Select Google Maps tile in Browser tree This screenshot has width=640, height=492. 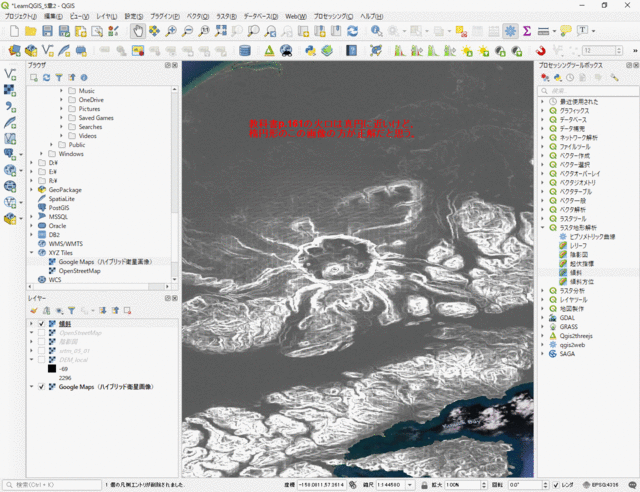coord(105,262)
